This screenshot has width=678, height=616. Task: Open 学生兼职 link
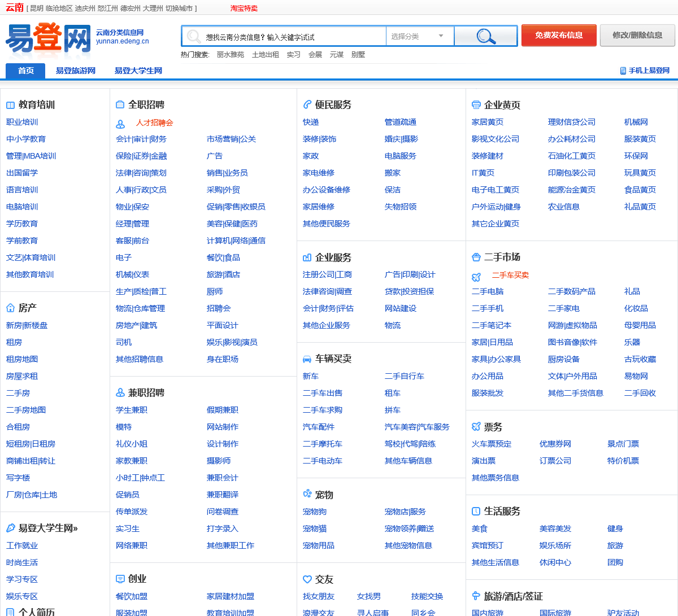tap(132, 410)
